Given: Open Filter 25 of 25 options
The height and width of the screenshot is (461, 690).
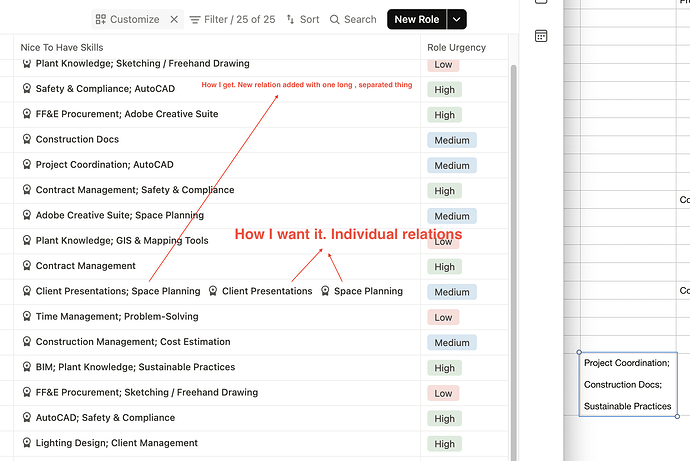Looking at the screenshot, I should pyautogui.click(x=232, y=19).
